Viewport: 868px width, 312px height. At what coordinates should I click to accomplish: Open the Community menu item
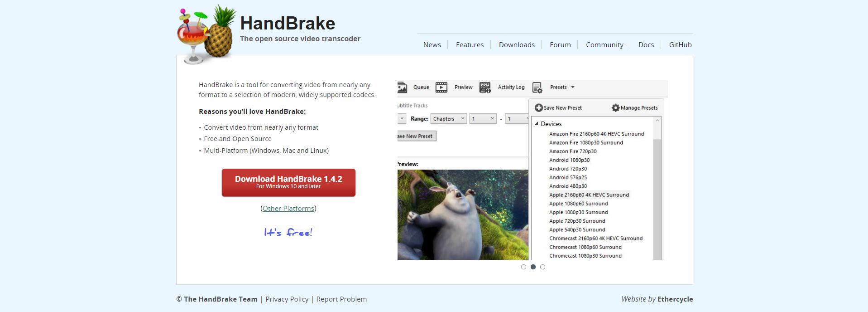pos(604,45)
